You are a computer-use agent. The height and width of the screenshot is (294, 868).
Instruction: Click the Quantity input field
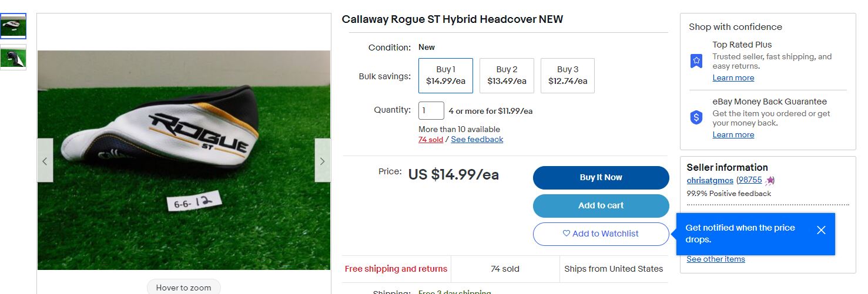[431, 110]
